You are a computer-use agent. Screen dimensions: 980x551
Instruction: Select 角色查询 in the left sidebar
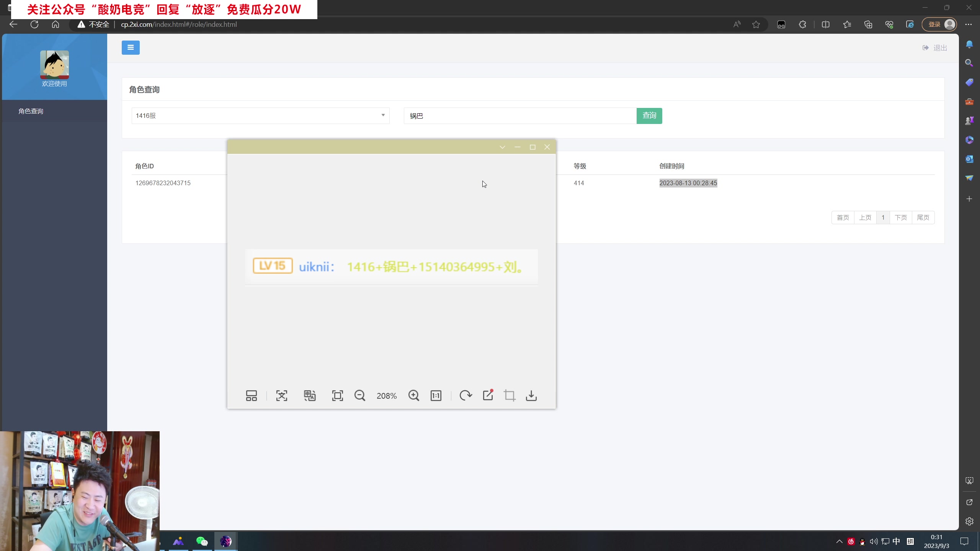31,111
